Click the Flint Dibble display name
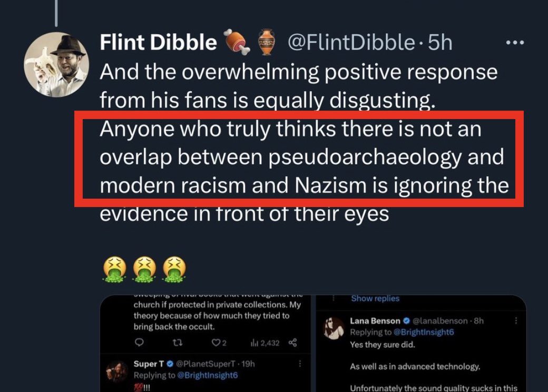 (x=158, y=43)
